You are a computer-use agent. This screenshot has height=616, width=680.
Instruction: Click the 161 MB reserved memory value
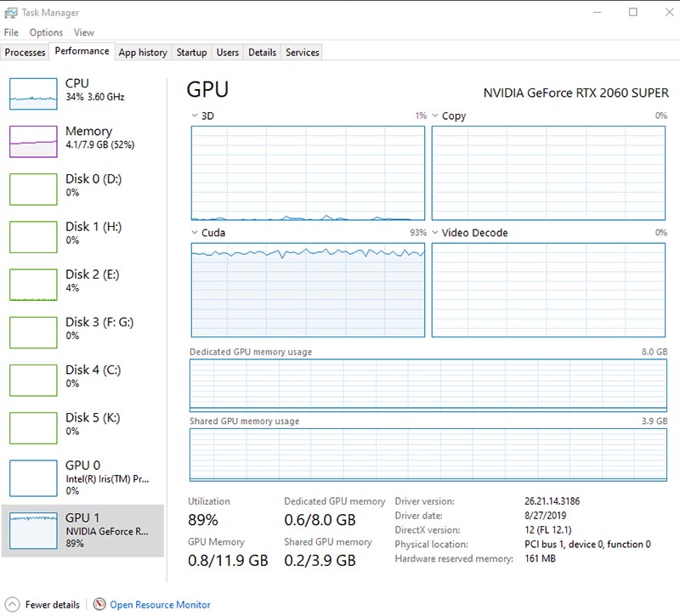point(540,558)
